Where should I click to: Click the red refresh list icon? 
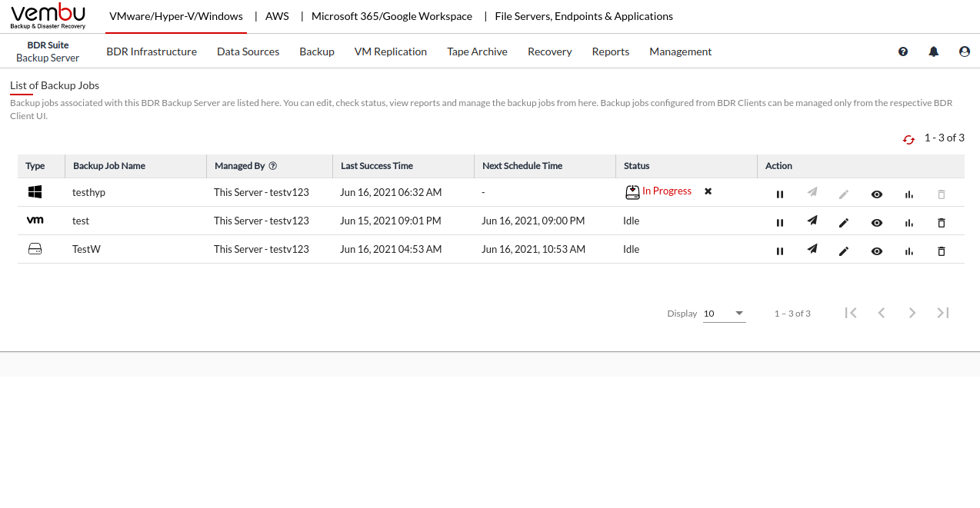tap(908, 139)
